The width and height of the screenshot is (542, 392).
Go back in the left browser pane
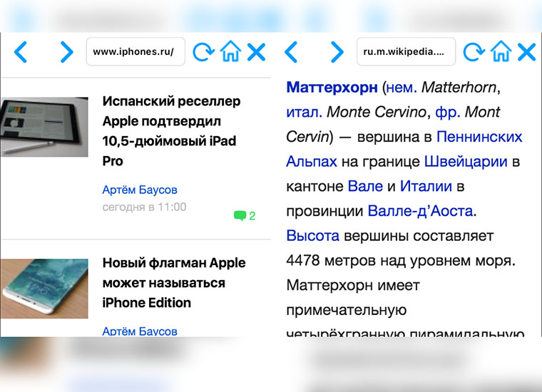pos(21,51)
